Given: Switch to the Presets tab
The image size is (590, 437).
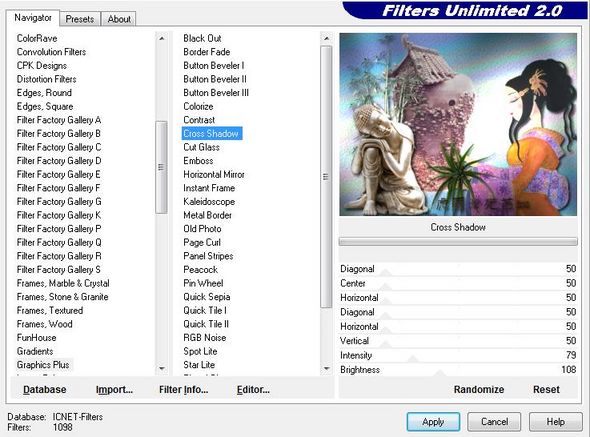Looking at the screenshot, I should [x=80, y=19].
